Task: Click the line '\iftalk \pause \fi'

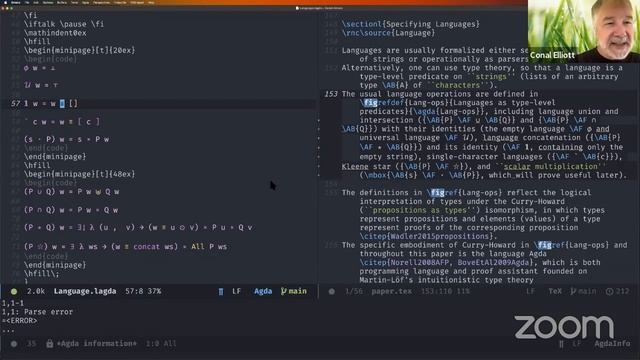Action: [x=64, y=24]
